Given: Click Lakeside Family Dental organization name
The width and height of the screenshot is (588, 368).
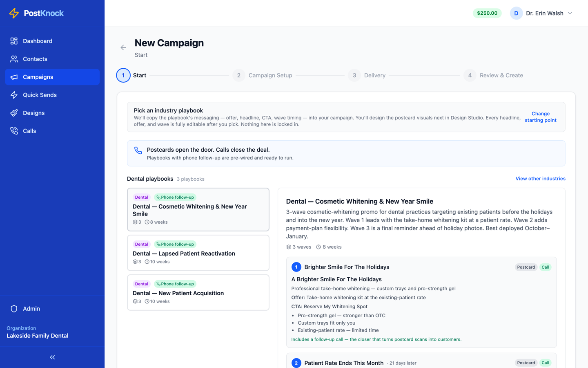Looking at the screenshot, I should click(x=38, y=336).
